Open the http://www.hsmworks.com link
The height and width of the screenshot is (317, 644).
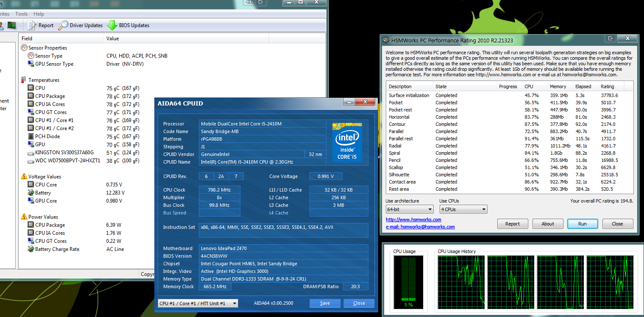pos(413,220)
